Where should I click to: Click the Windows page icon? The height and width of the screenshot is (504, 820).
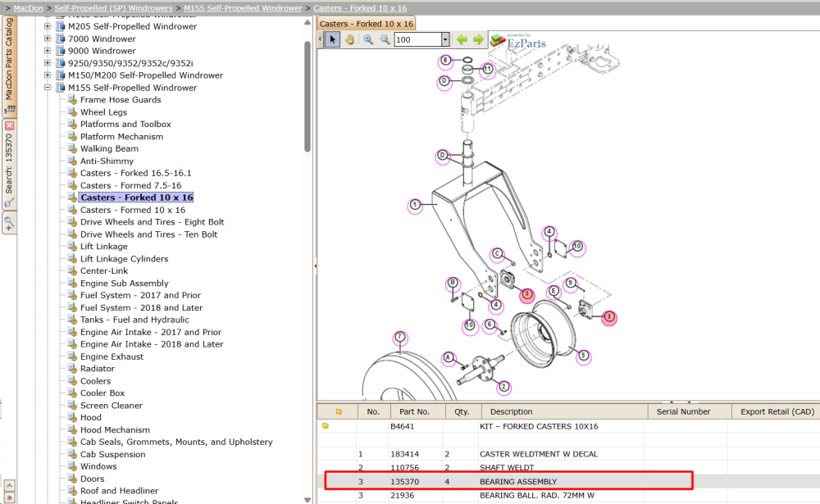pos(73,466)
